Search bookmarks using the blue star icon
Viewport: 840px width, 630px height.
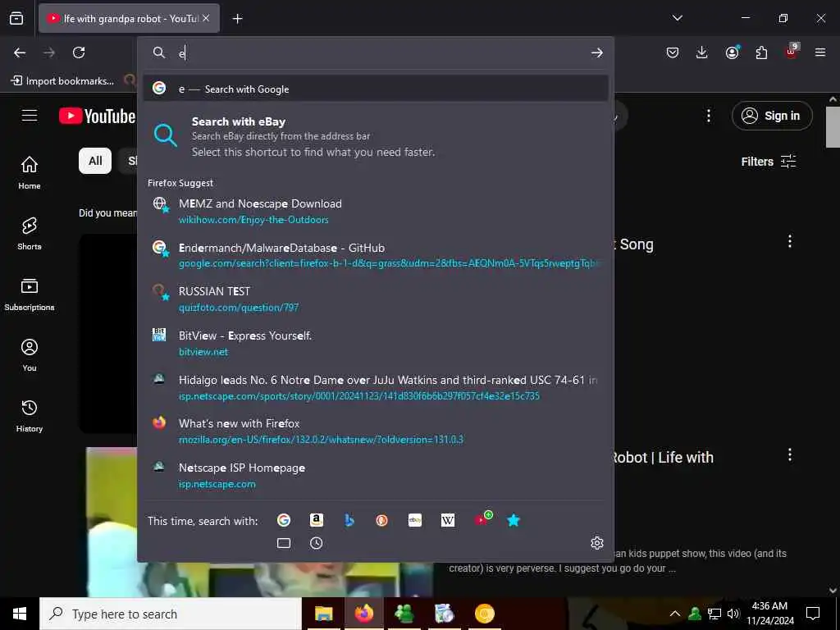(514, 520)
